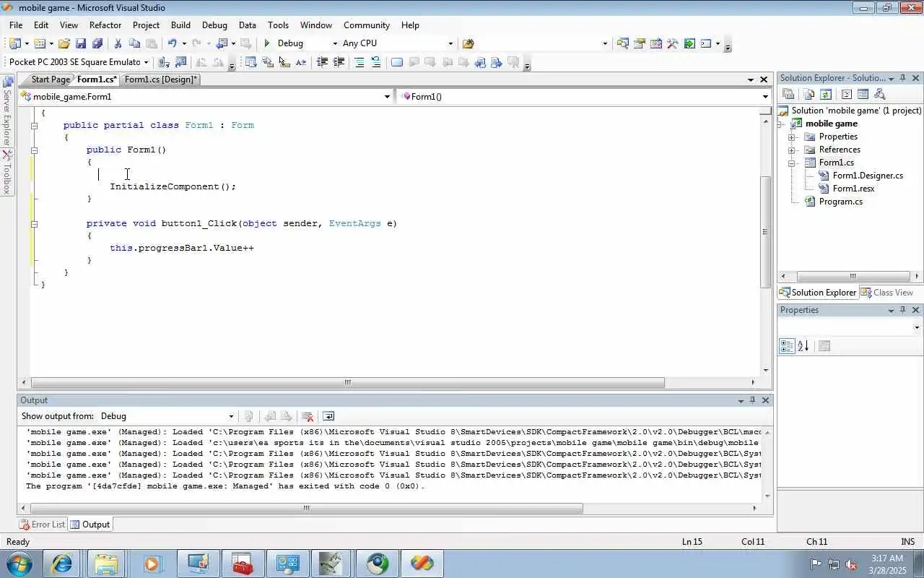The width and height of the screenshot is (924, 578).
Task: Clear all text in the Output window
Action: click(308, 416)
